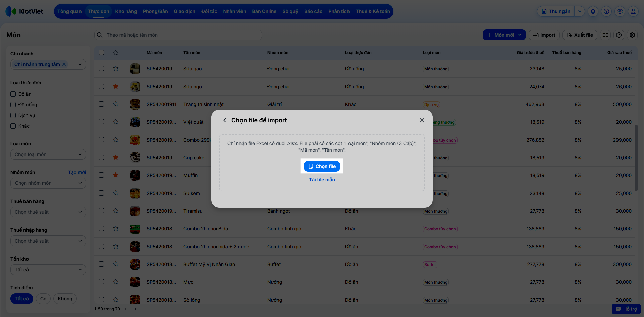The width and height of the screenshot is (644, 317).
Task: Expand the Món mới button arrow
Action: click(x=520, y=35)
